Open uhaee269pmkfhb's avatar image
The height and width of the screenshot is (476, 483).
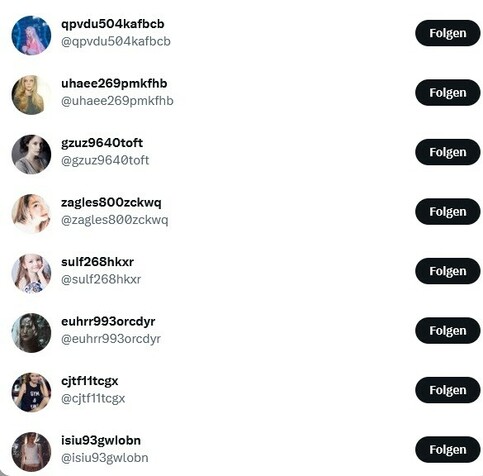pos(31,95)
